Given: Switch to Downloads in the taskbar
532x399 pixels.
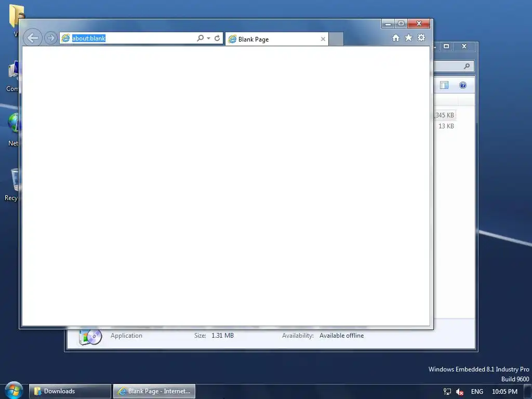Looking at the screenshot, I should coord(70,391).
